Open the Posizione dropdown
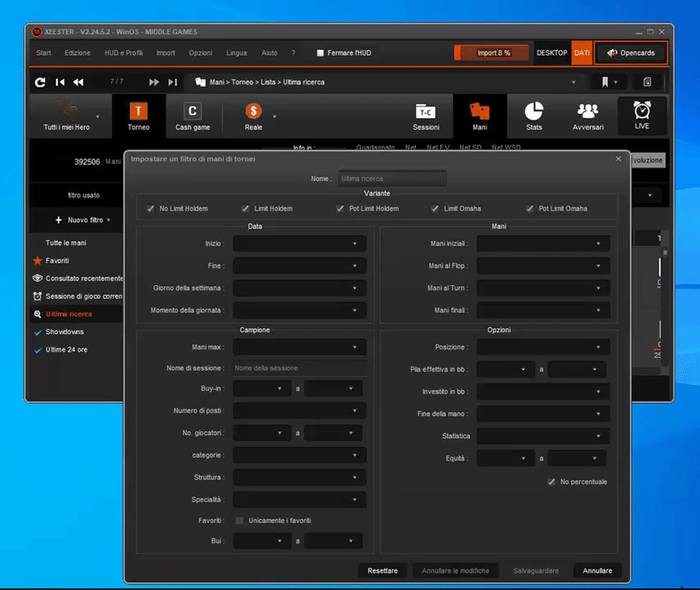 click(543, 347)
